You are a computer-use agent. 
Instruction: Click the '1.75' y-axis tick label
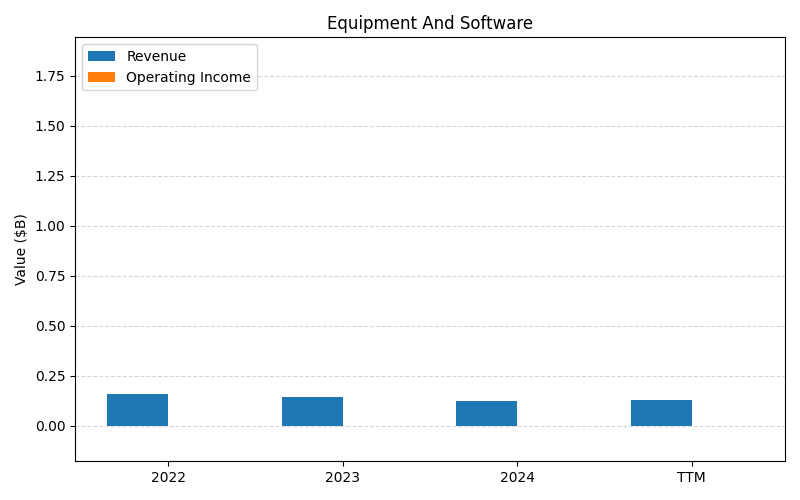(50, 77)
